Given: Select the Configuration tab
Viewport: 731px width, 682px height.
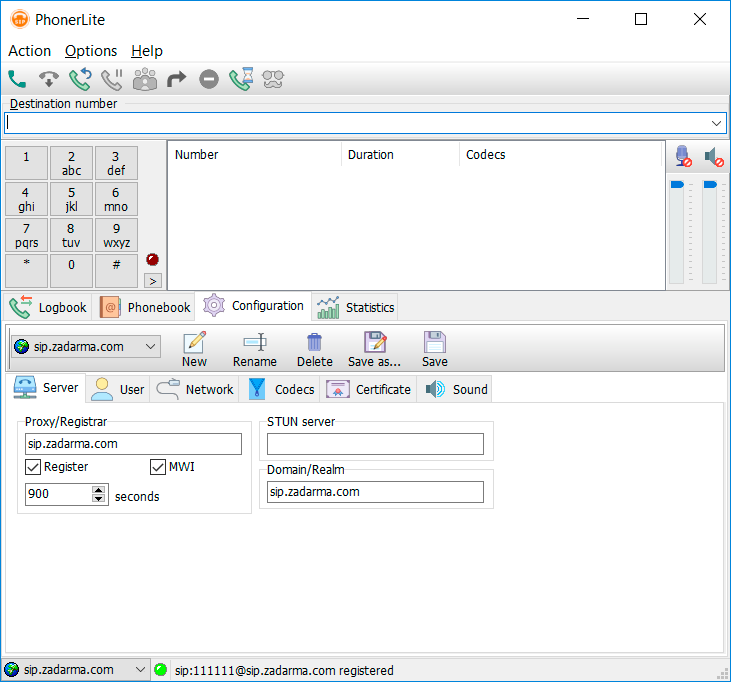Looking at the screenshot, I should (x=253, y=306).
